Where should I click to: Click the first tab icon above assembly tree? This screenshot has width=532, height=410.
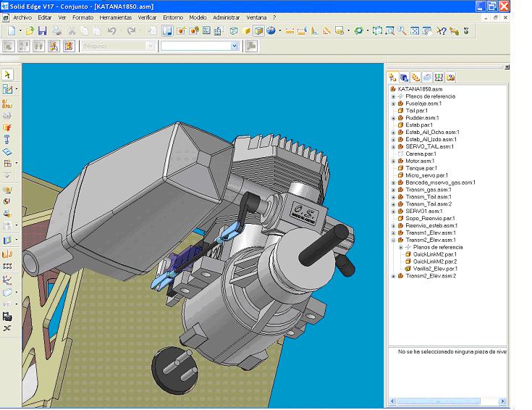tap(393, 77)
